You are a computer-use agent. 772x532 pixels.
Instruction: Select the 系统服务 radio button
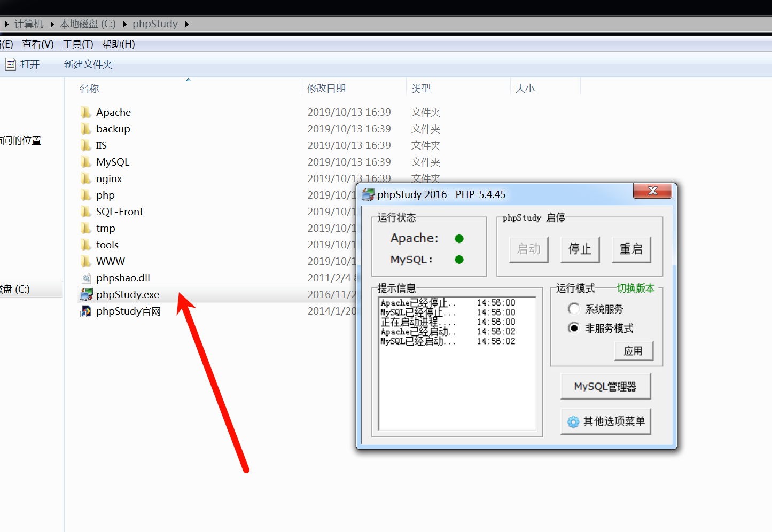[574, 309]
